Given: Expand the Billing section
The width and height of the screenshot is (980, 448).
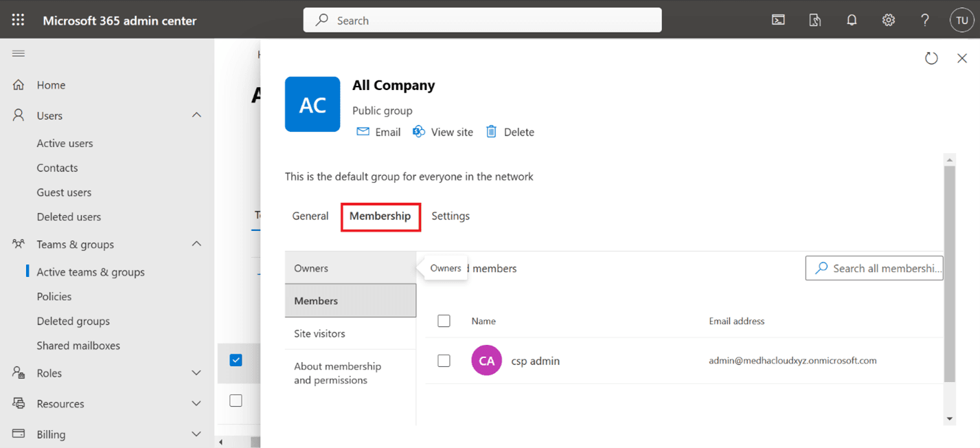Looking at the screenshot, I should coord(196,434).
